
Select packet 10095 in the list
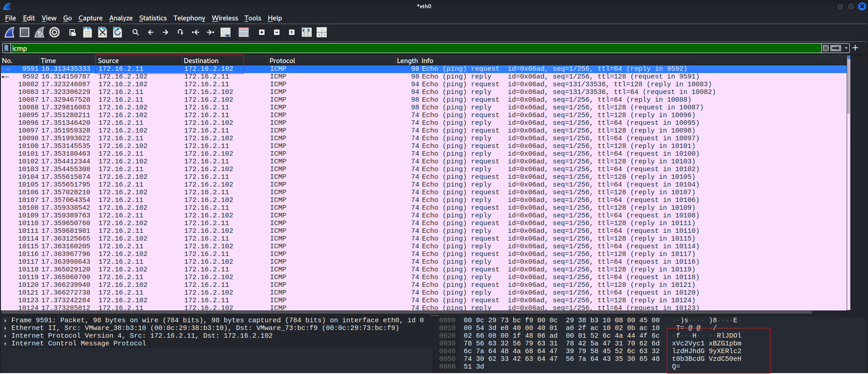pos(423,115)
